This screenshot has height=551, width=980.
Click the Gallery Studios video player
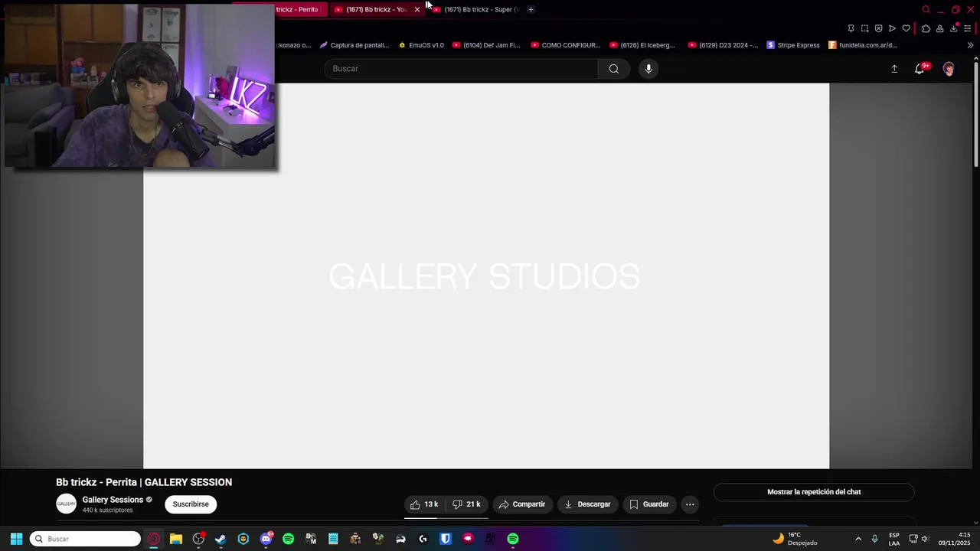point(486,275)
